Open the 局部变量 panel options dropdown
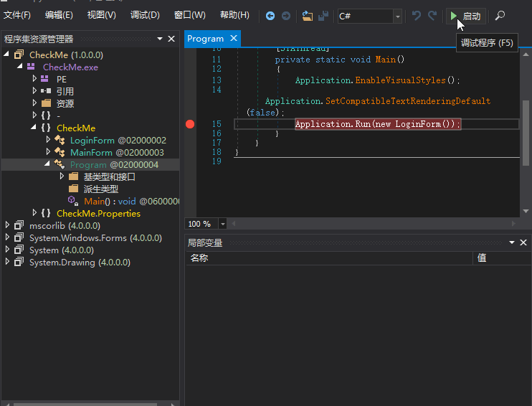532x406 pixels. click(x=512, y=242)
